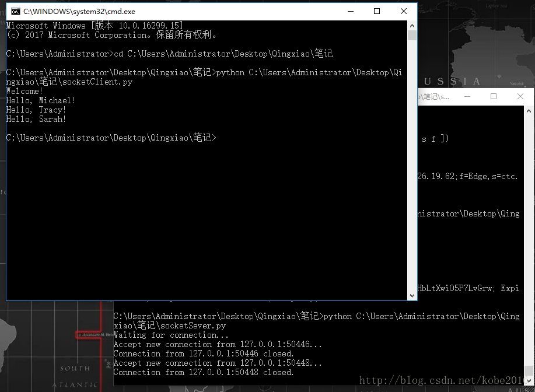535x392 pixels.
Task: Maximize the front cmd.exe window
Action: (377, 11)
